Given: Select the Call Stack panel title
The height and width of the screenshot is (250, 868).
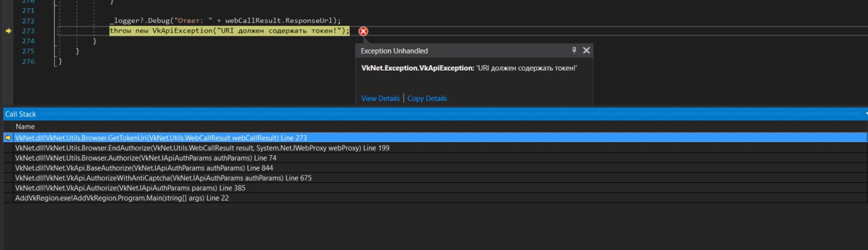Looking at the screenshot, I should (x=21, y=114).
